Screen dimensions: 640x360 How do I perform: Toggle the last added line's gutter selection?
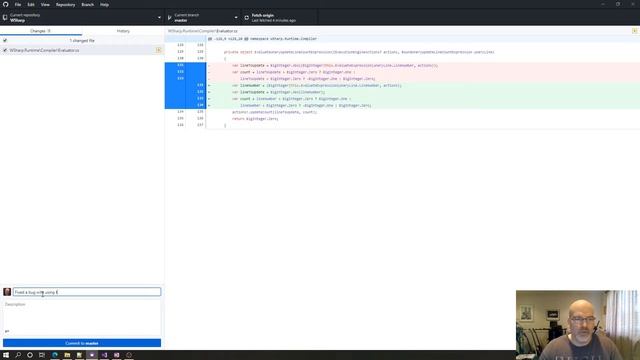(x=185, y=105)
